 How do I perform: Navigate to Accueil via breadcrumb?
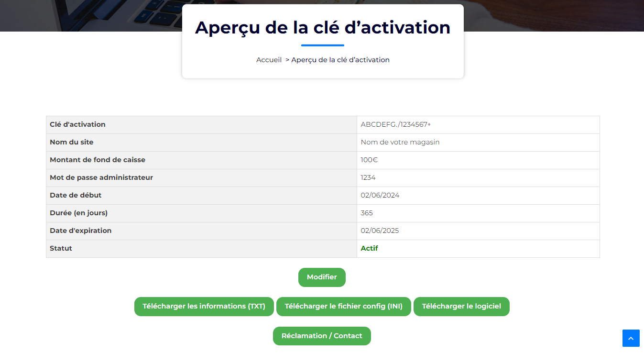pyautogui.click(x=269, y=59)
